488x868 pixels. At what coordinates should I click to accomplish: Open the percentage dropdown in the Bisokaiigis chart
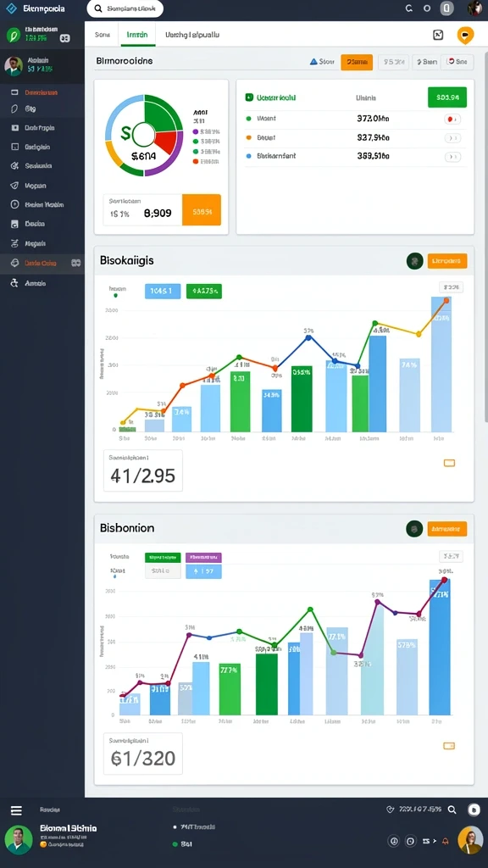(451, 287)
